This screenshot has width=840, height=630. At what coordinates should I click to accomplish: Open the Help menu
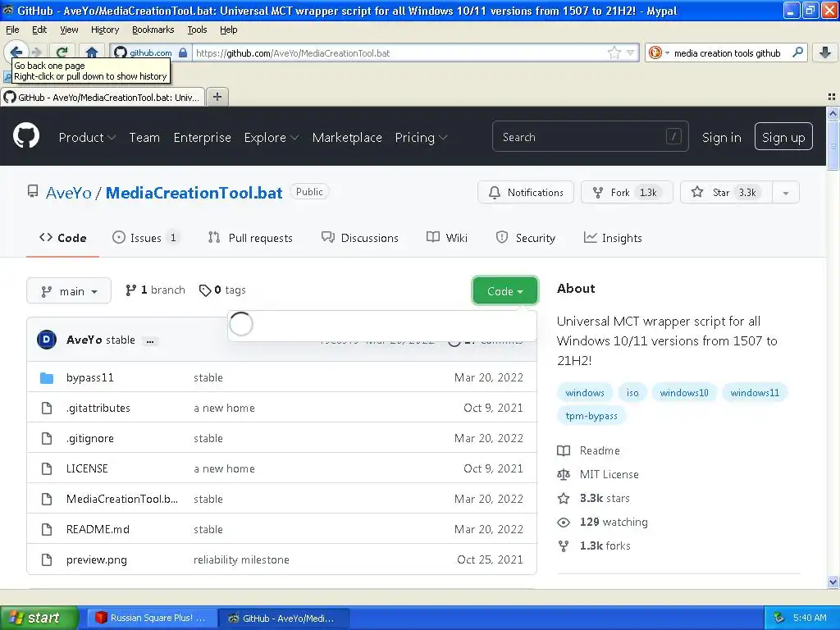pyautogui.click(x=228, y=30)
